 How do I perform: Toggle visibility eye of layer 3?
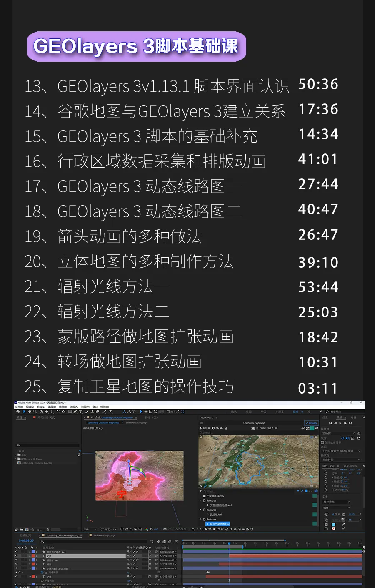point(16,560)
